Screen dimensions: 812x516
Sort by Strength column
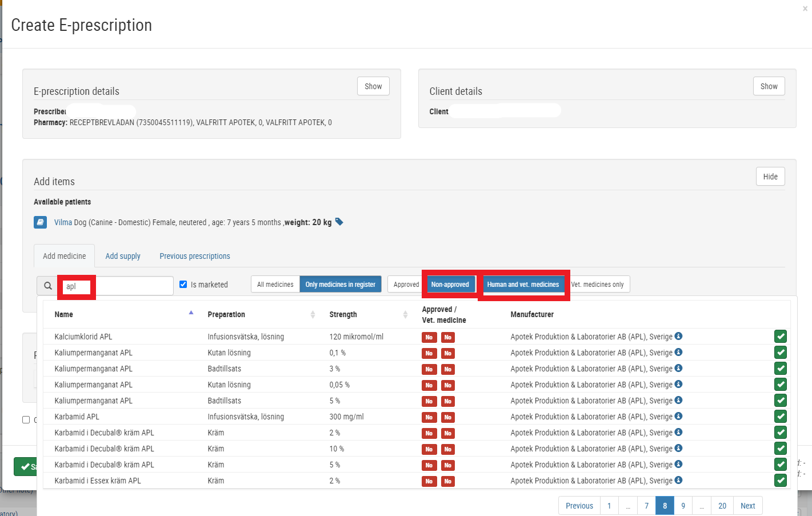coord(343,314)
